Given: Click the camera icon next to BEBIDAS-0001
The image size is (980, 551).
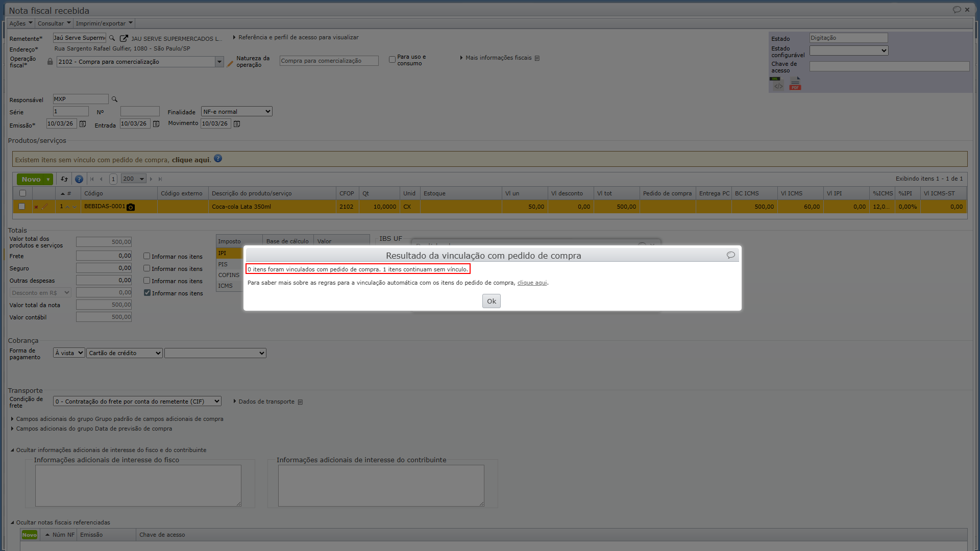Looking at the screenshot, I should pyautogui.click(x=131, y=207).
